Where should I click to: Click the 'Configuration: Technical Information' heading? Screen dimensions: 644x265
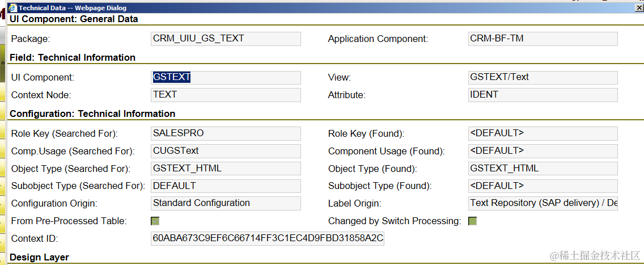tap(92, 113)
